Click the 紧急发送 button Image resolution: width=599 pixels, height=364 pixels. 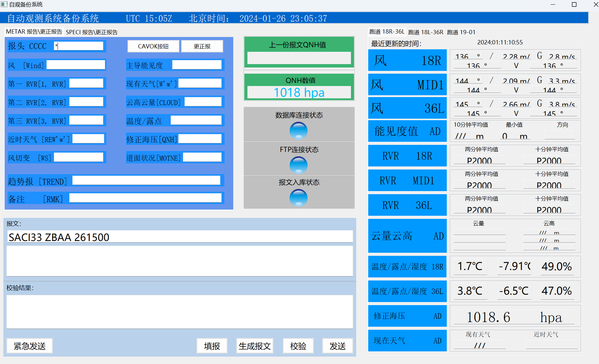[30, 346]
